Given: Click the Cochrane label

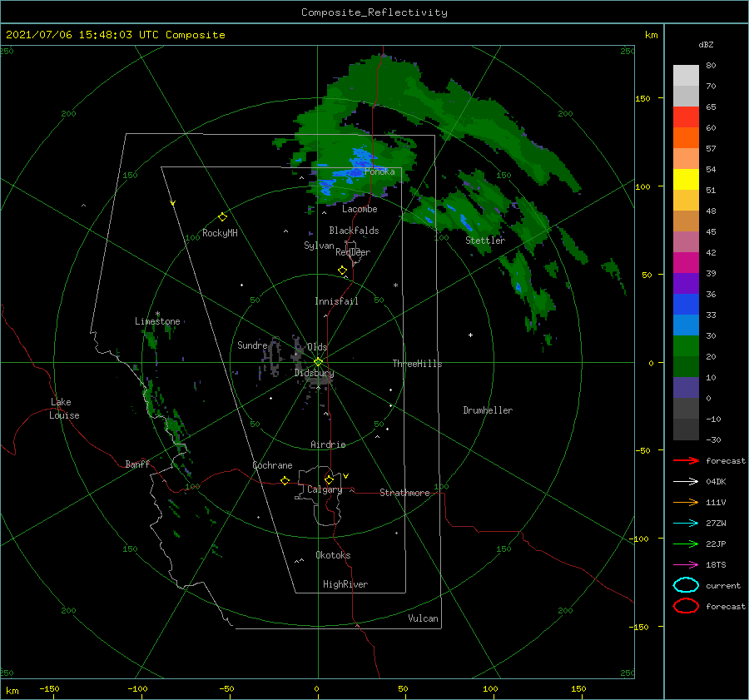Looking at the screenshot, I should point(272,465).
